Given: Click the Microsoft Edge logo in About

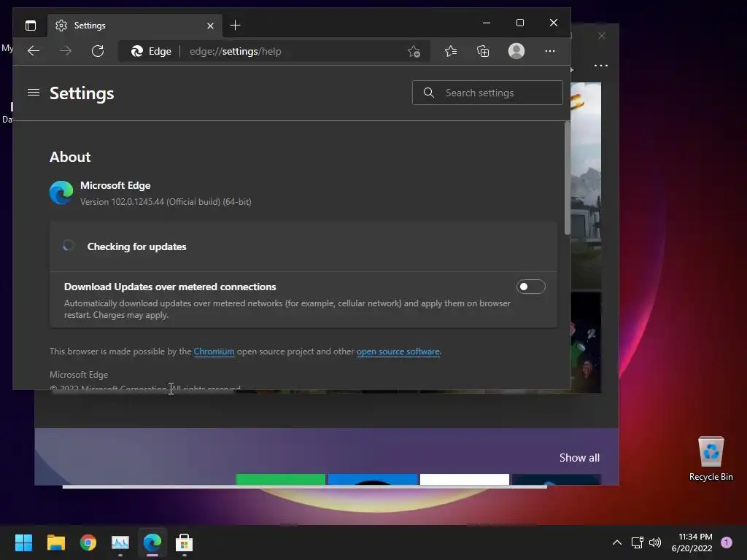Looking at the screenshot, I should 61,192.
